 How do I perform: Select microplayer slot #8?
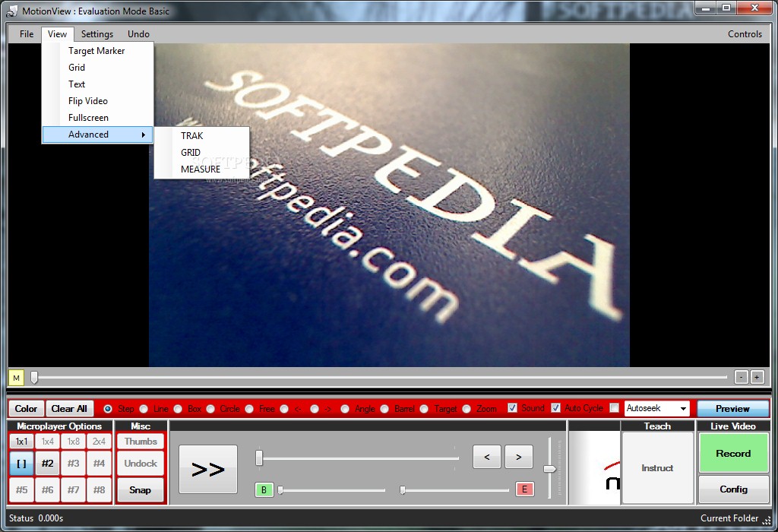[99, 489]
